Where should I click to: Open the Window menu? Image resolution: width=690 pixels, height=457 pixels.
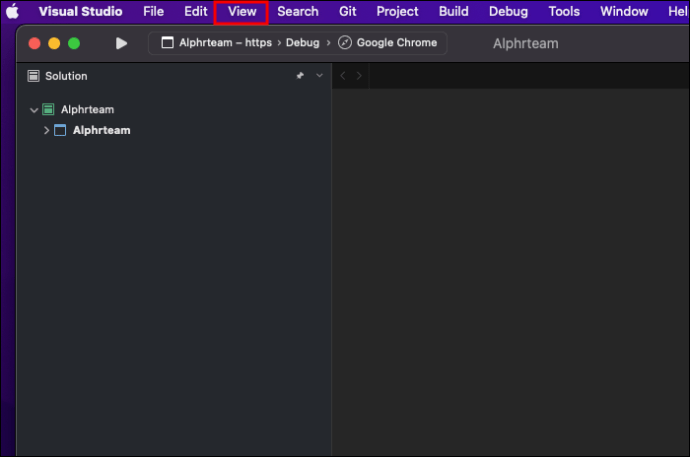tap(624, 11)
